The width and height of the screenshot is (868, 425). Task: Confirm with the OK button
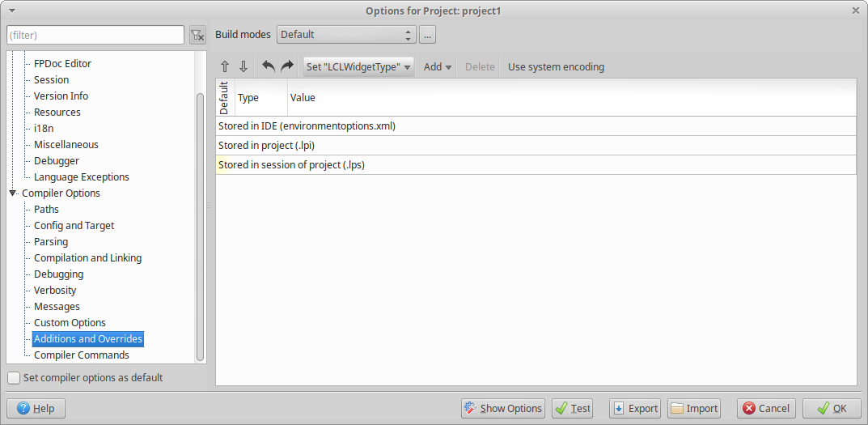[x=832, y=408]
